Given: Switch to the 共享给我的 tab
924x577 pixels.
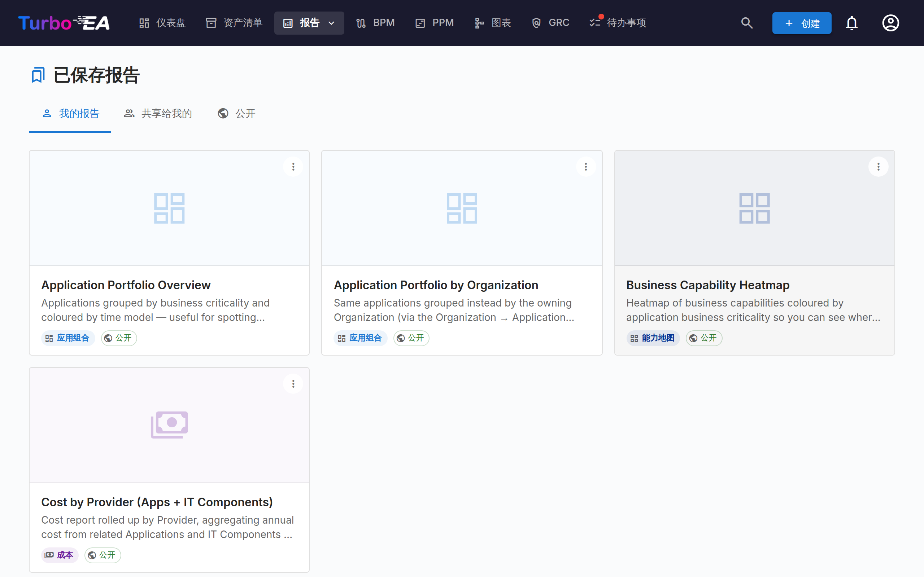Looking at the screenshot, I should [158, 114].
